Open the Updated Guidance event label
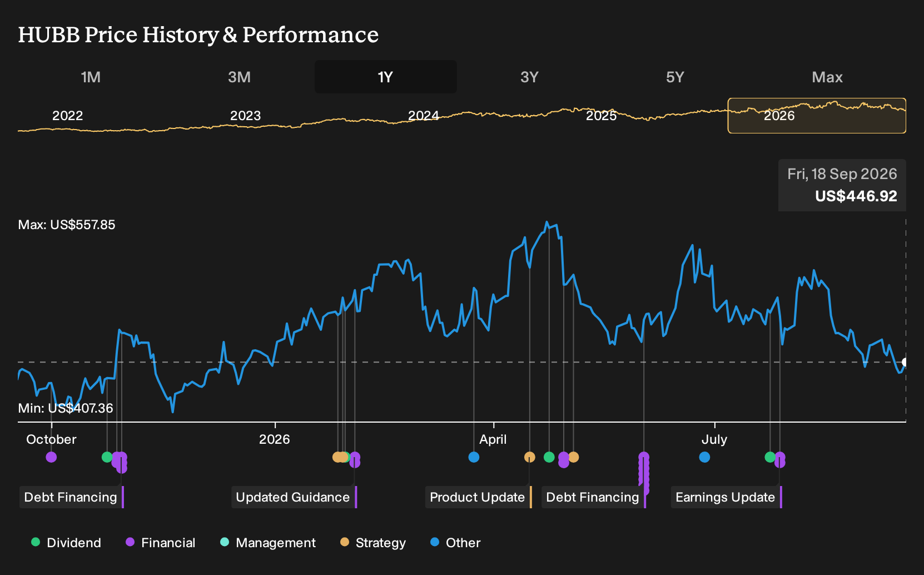Screen dimensions: 924x575 293,497
